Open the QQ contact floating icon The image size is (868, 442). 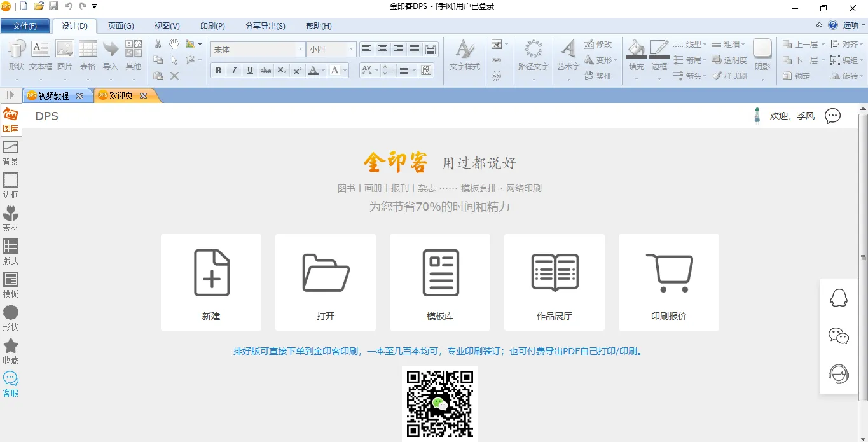[x=839, y=298]
